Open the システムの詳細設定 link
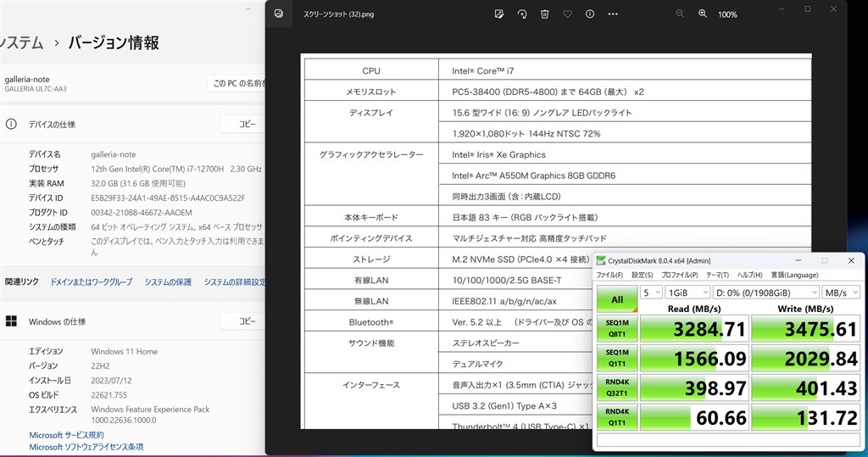868x457 pixels. click(235, 282)
